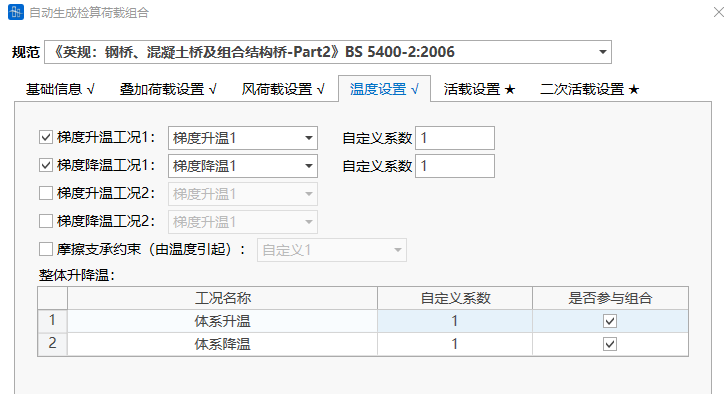
Task: Click 自定义系数 field for 梯度升温工况1
Action: (x=455, y=138)
